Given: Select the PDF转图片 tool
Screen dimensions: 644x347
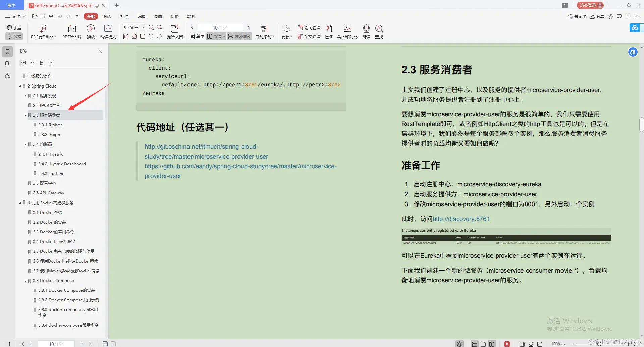Looking at the screenshot, I should (x=71, y=31).
